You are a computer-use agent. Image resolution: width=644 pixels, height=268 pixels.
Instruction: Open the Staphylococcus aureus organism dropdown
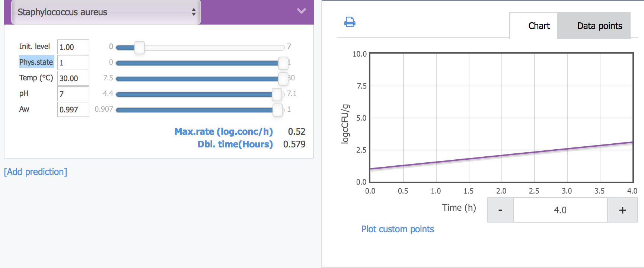[106, 12]
